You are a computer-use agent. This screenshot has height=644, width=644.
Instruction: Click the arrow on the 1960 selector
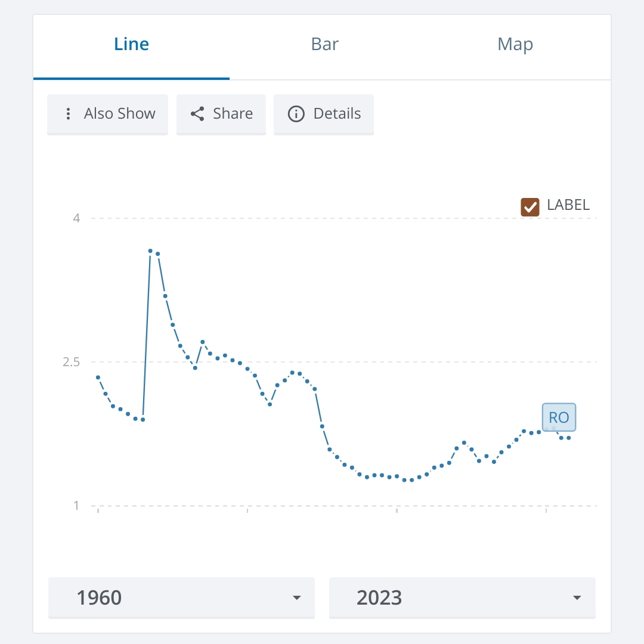pyautogui.click(x=296, y=598)
